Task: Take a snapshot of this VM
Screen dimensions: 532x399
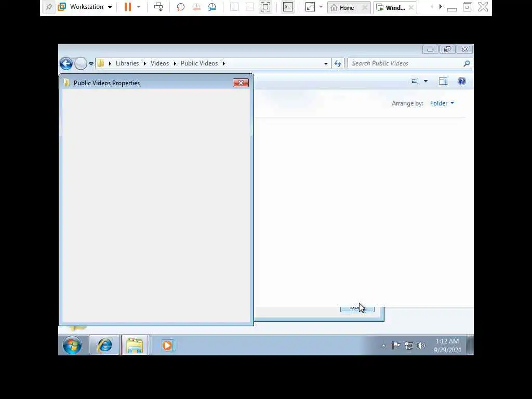Action: coord(180,7)
